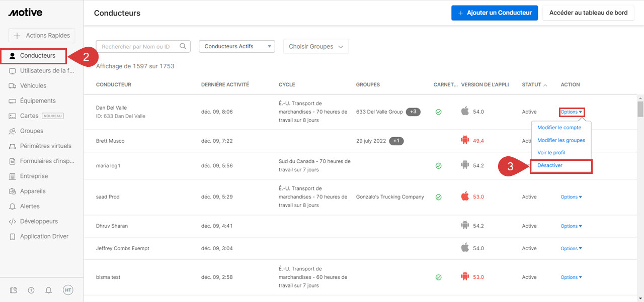
Task: Select Désactiver from the options menu
Action: pyautogui.click(x=550, y=165)
